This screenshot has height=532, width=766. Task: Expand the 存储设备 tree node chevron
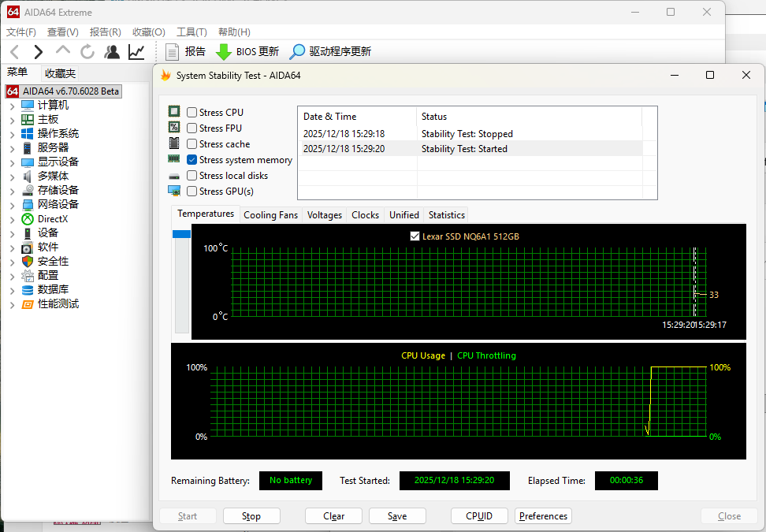click(12, 191)
